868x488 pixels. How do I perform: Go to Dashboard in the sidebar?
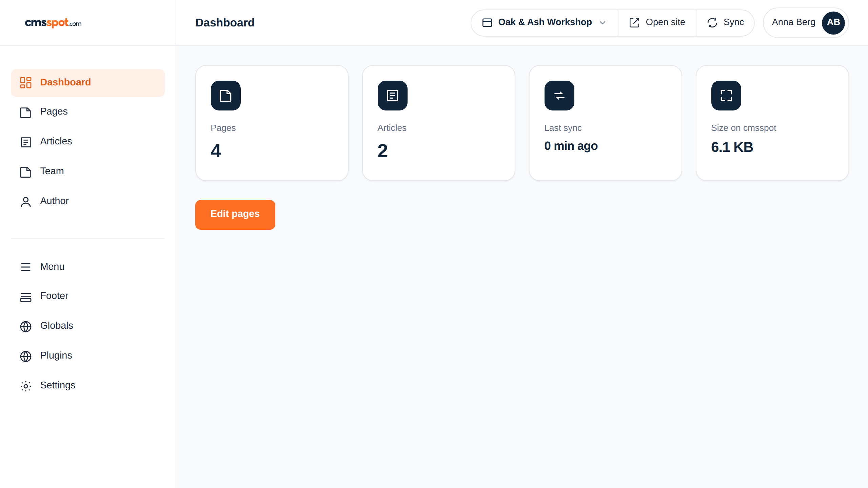(x=88, y=83)
